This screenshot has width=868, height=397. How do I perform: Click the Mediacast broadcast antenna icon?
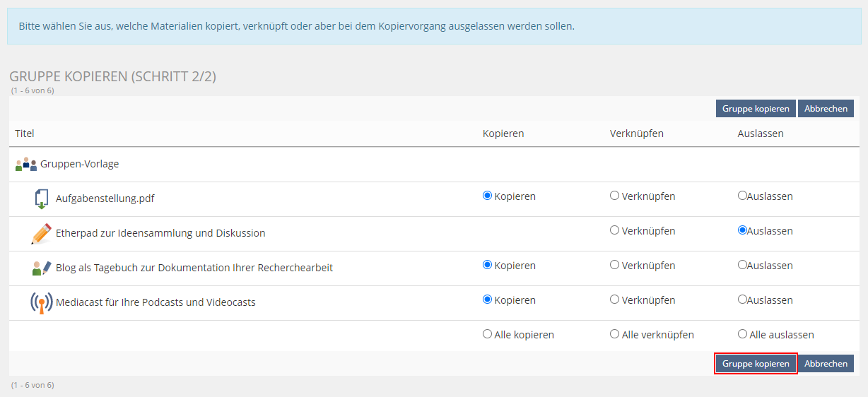pyautogui.click(x=41, y=302)
